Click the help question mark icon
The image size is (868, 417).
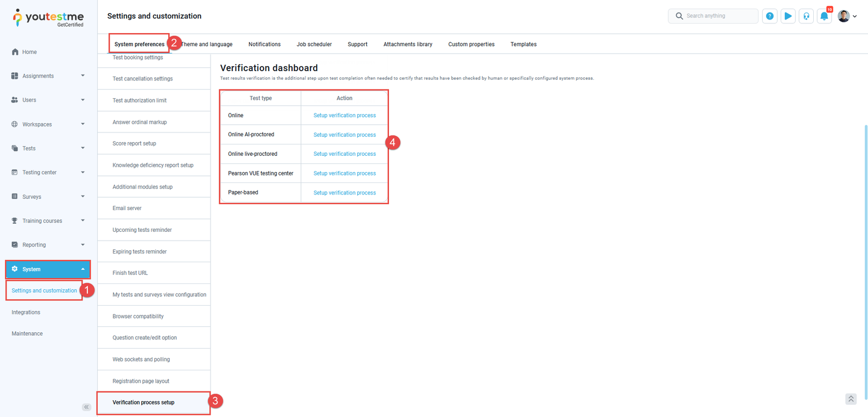769,16
